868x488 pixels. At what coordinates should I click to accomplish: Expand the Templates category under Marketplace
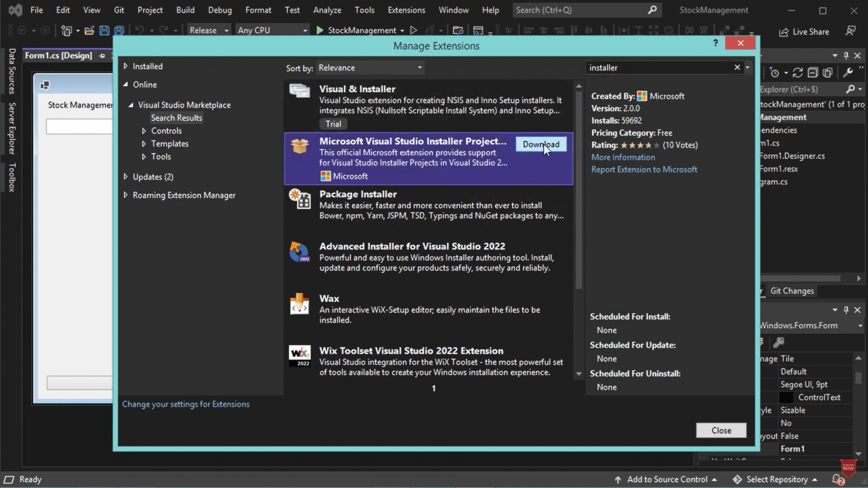tap(170, 143)
